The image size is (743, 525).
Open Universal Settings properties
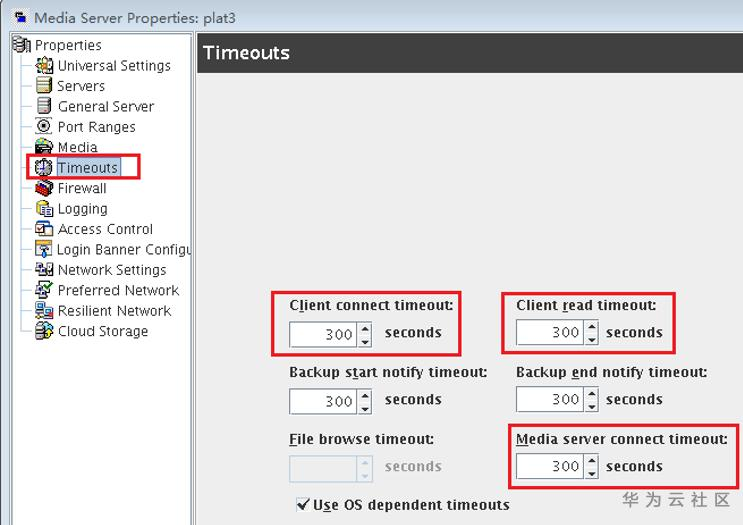[x=114, y=65]
